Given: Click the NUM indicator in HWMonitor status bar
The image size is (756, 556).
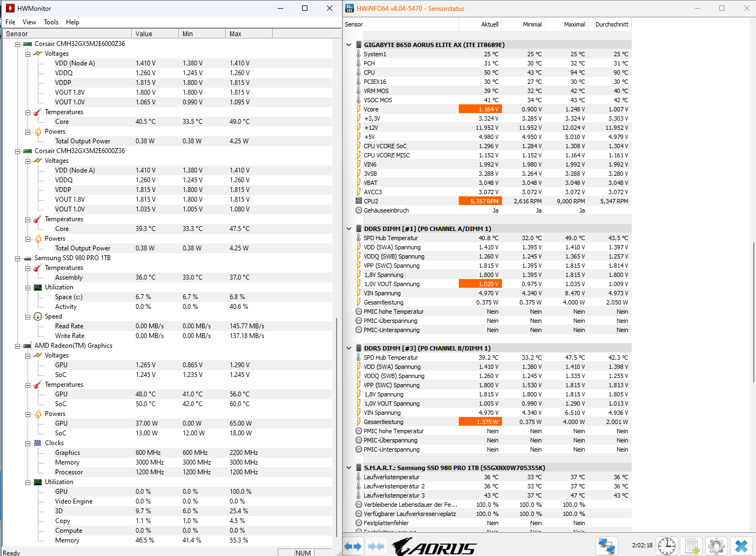Looking at the screenshot, I should (304, 553).
